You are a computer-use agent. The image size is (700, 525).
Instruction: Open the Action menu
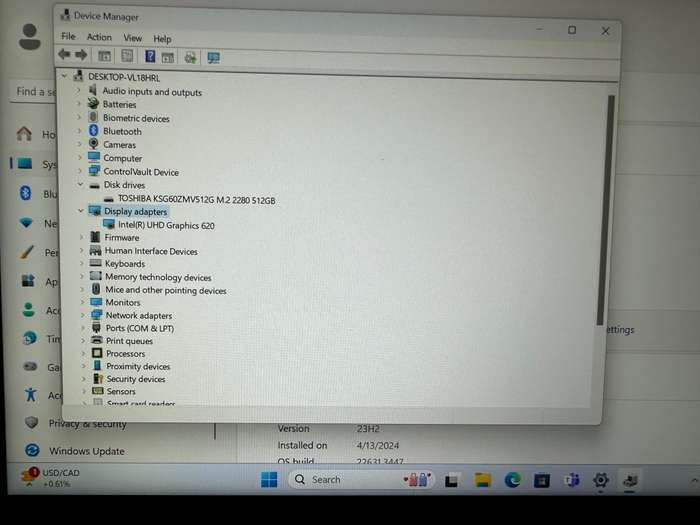coord(99,37)
